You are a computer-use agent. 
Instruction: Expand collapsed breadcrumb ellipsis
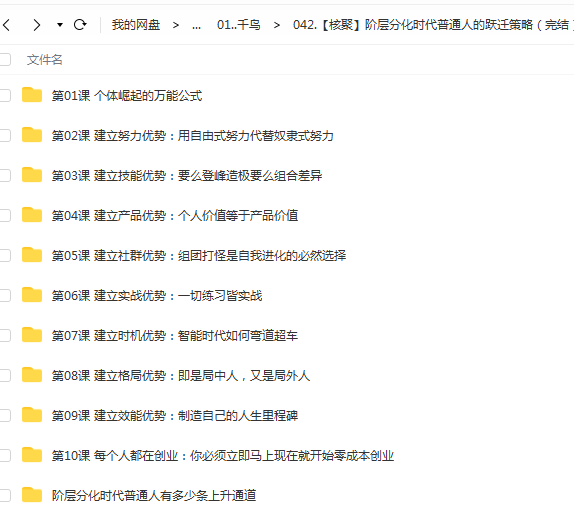(196, 25)
